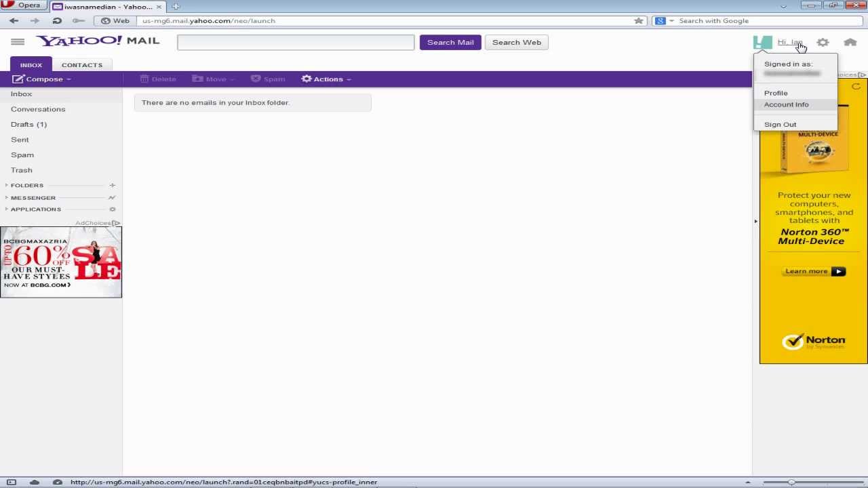Click the Delete trash toolbar button

coord(158,79)
